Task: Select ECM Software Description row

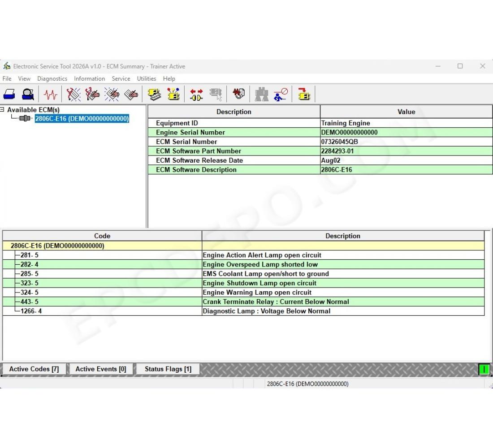Action: pos(320,169)
